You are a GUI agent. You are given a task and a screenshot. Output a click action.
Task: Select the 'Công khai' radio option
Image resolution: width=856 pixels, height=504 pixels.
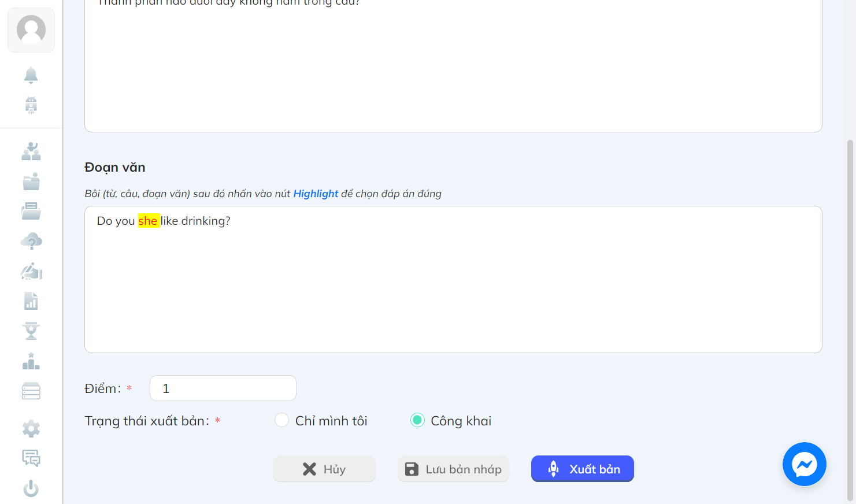coord(417,420)
